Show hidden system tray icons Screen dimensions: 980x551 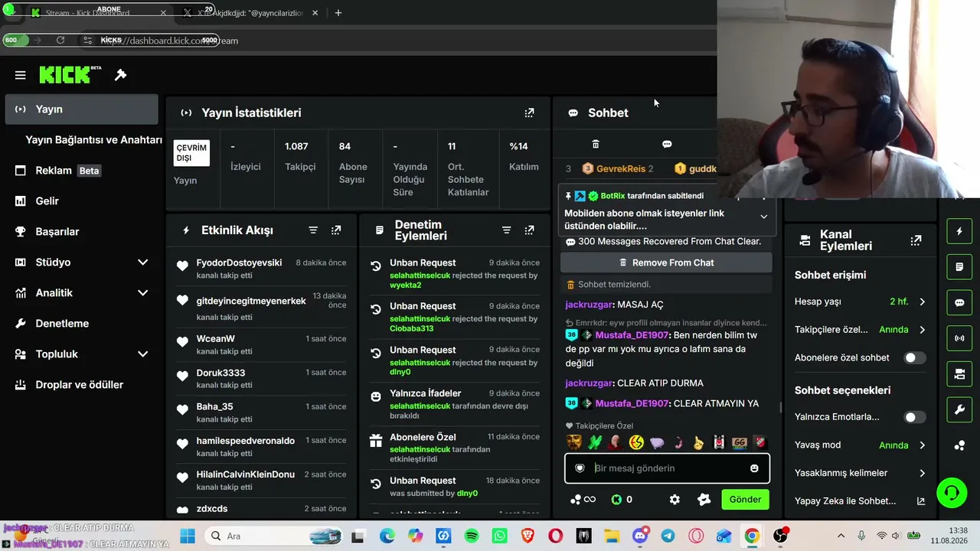[x=841, y=536]
